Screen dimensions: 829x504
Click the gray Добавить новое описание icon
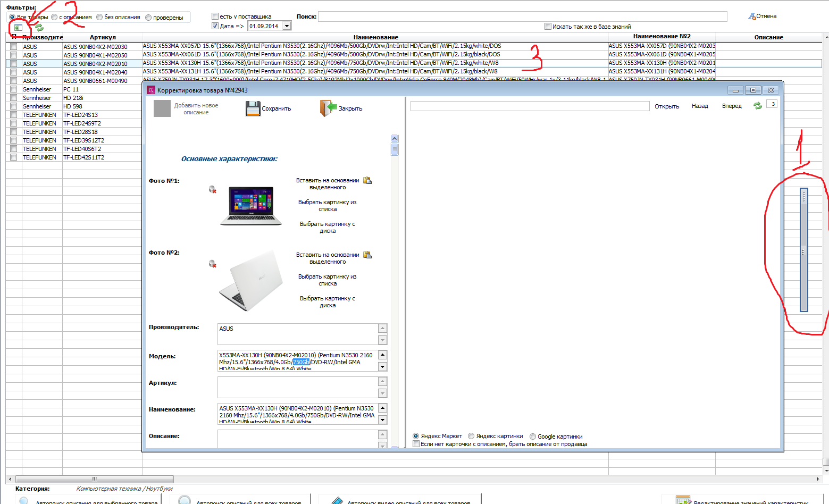click(x=162, y=108)
